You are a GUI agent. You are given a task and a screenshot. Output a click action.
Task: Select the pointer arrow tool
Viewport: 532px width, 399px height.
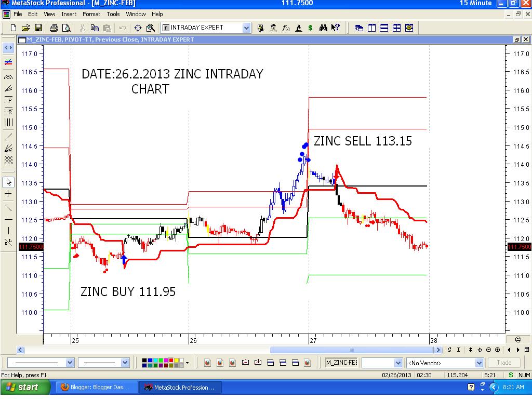tap(8, 182)
